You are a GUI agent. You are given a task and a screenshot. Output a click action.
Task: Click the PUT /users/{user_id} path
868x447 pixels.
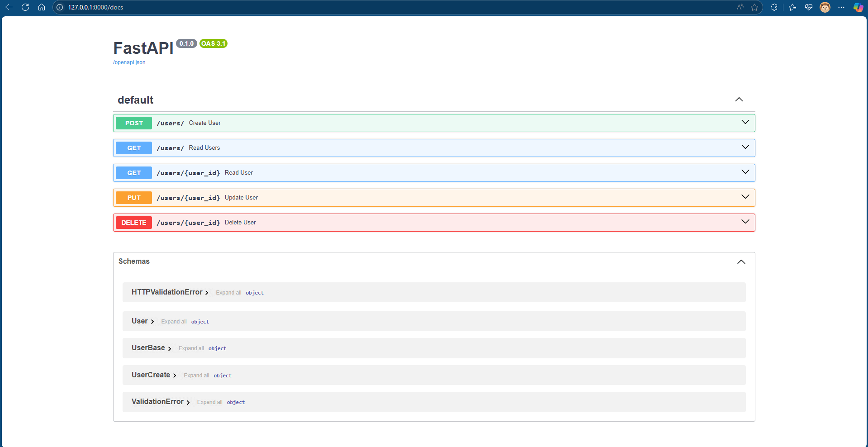point(188,198)
